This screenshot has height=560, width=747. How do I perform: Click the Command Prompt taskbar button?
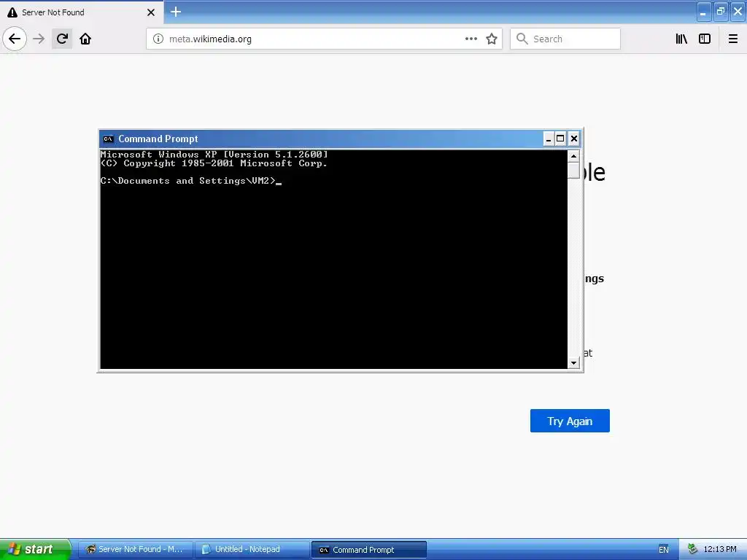coord(368,550)
